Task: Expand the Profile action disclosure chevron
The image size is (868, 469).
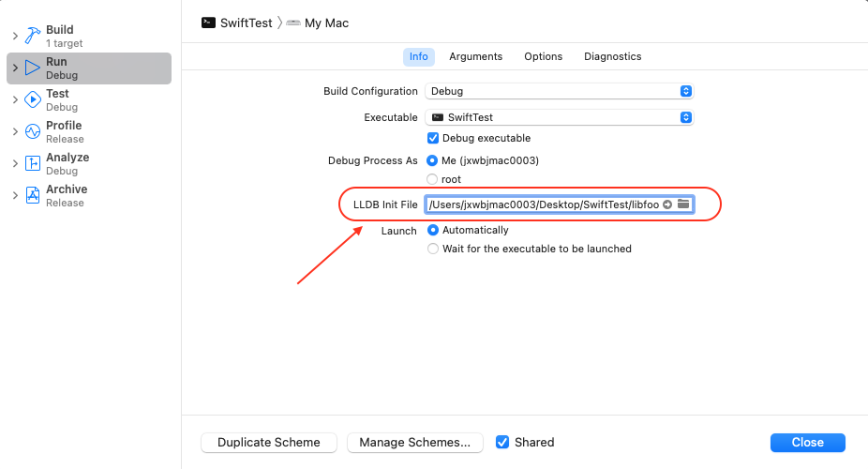Action: pyautogui.click(x=16, y=131)
